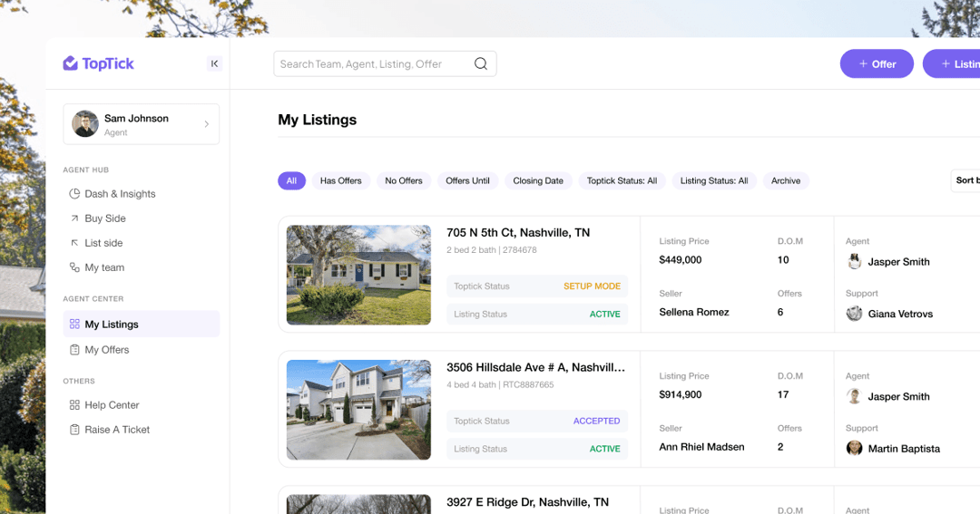This screenshot has width=980, height=514.
Task: Click Giana Vetrovs support avatar
Action: [855, 314]
